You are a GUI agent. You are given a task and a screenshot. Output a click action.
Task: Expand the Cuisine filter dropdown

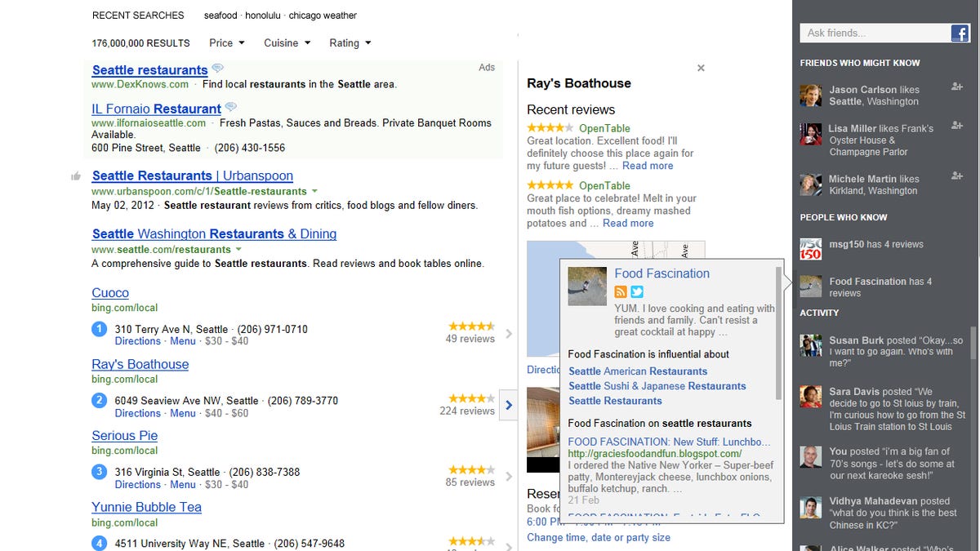point(287,43)
